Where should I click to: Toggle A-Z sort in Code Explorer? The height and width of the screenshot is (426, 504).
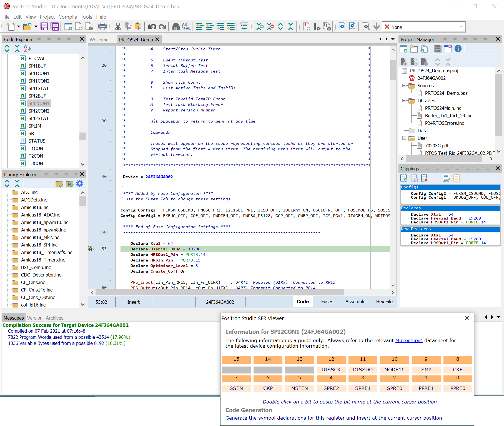click(27, 49)
